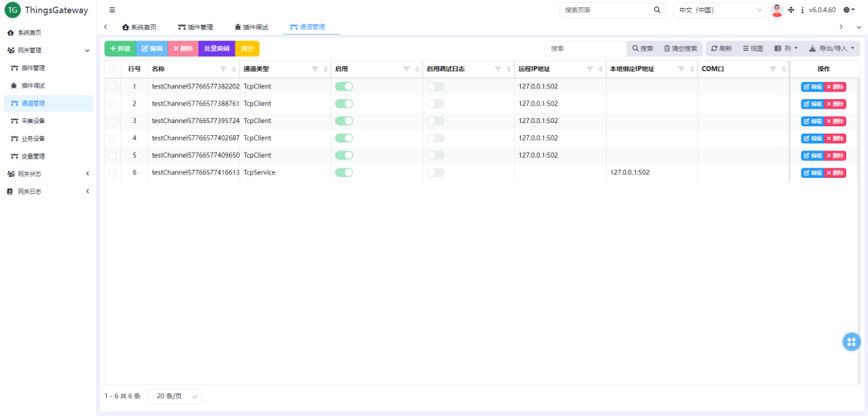Viewport: 868px width, 416px height.
Task: Click the floating blue grid button
Action: [x=851, y=342]
